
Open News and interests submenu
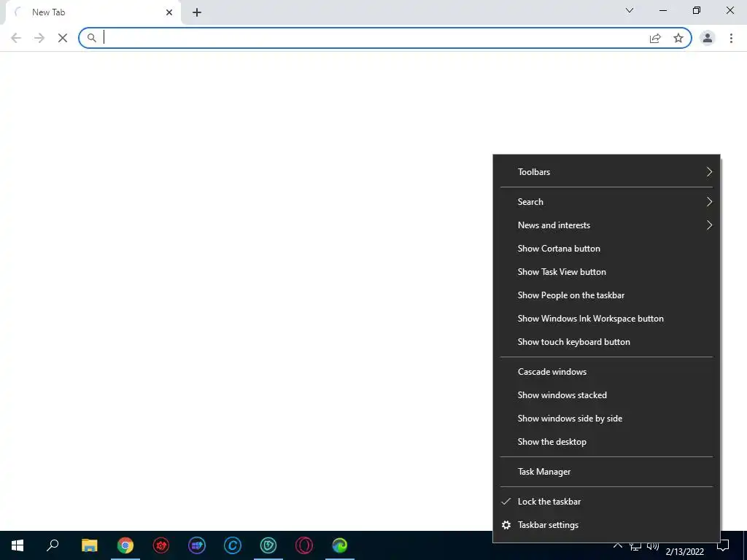(606, 225)
